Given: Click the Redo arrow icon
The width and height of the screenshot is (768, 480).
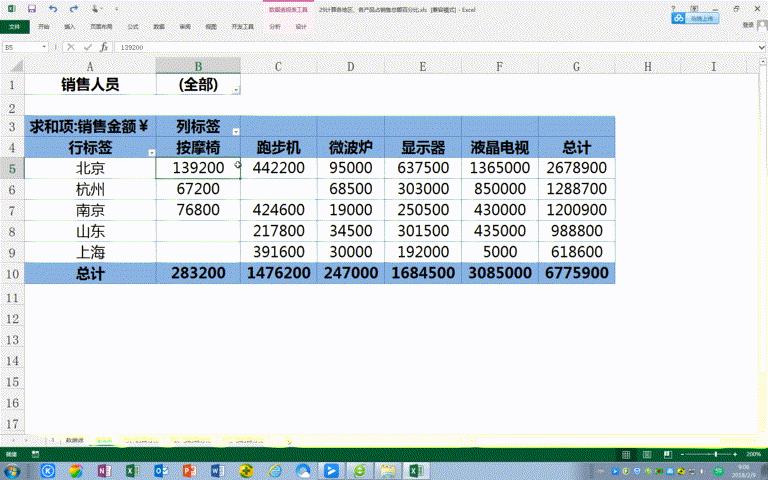Looking at the screenshot, I should pos(74,9).
